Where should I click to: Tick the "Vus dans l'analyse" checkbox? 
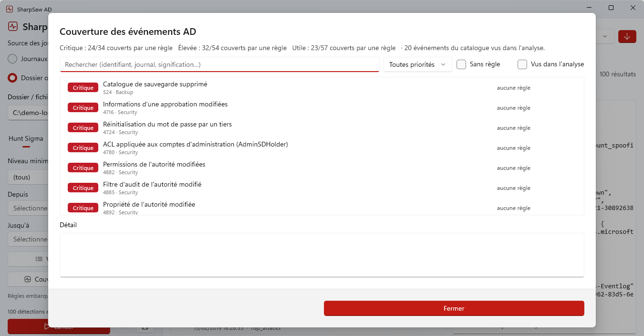pos(522,64)
